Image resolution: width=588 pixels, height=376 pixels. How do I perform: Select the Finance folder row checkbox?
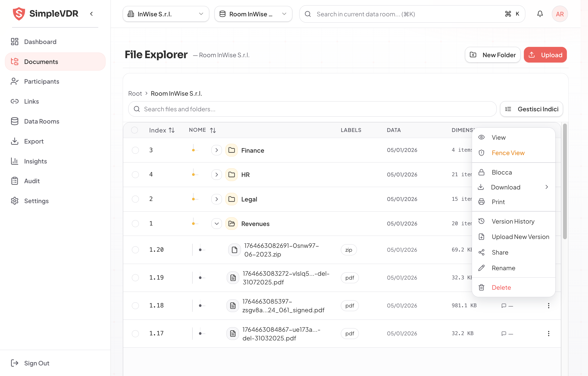135,150
